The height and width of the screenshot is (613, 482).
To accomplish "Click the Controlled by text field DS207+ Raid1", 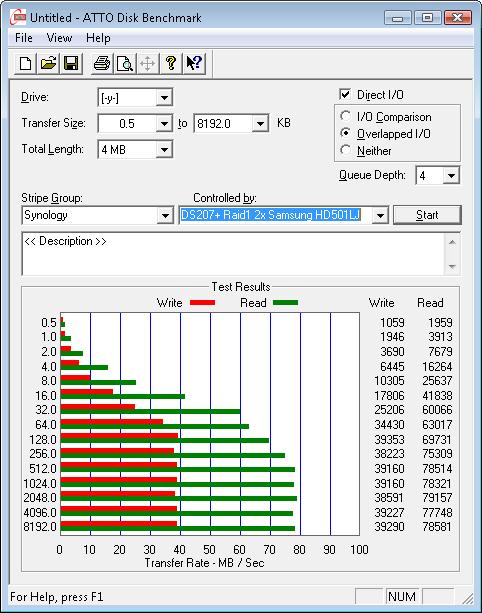I will pyautogui.click(x=275, y=215).
